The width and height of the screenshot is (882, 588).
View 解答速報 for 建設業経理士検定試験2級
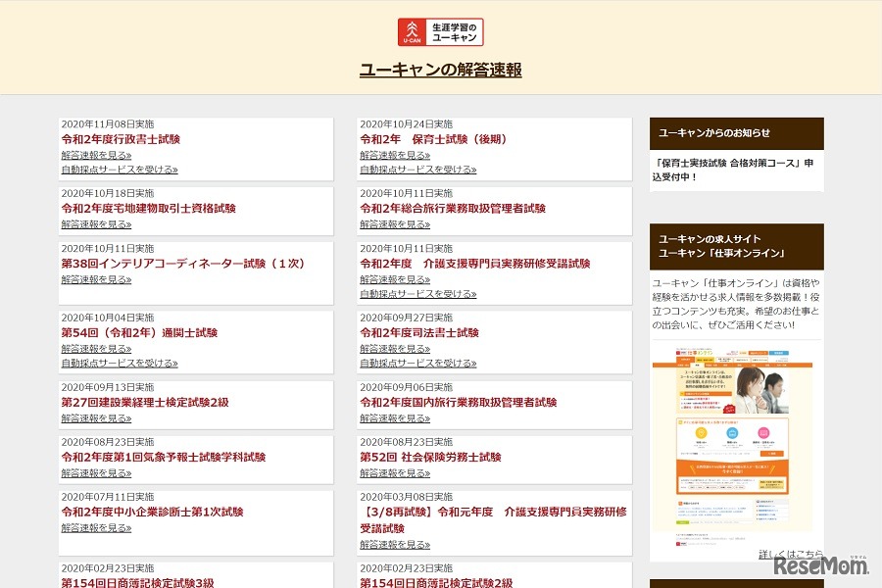click(96, 416)
